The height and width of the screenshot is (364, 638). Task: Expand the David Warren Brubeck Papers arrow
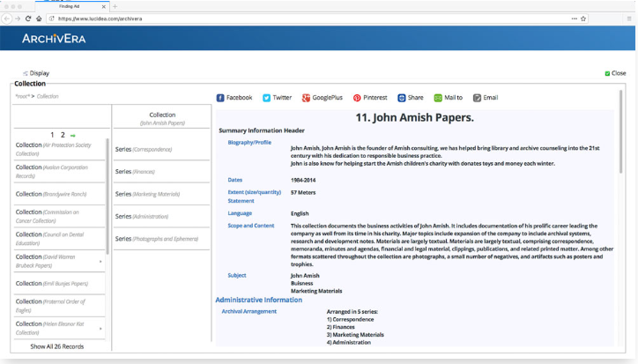[100, 262]
